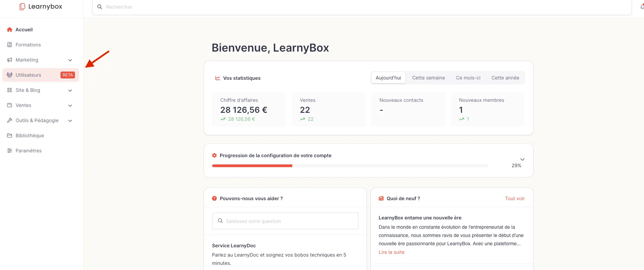
Task: Click the Service LearnyDoc heading
Action: tap(234, 246)
